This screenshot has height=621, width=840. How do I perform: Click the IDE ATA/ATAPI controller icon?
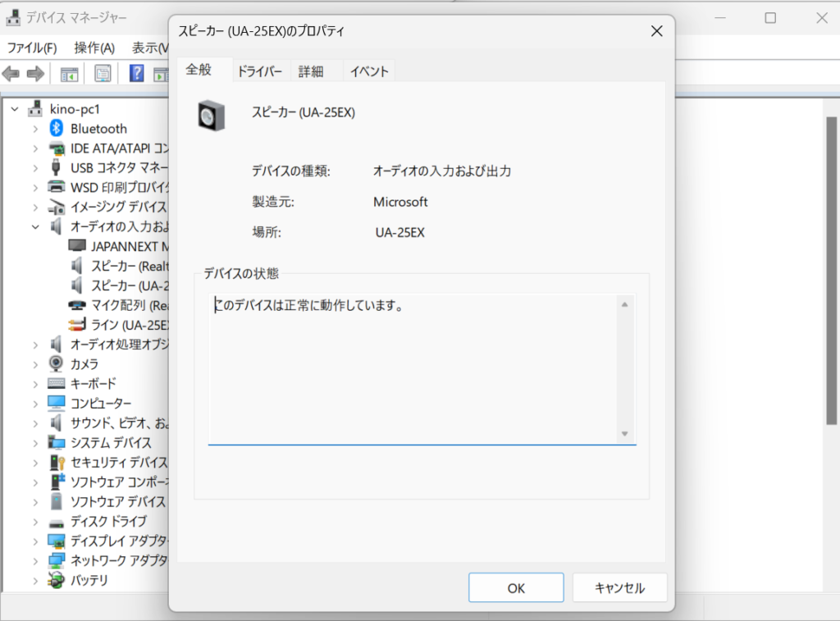[x=57, y=148]
